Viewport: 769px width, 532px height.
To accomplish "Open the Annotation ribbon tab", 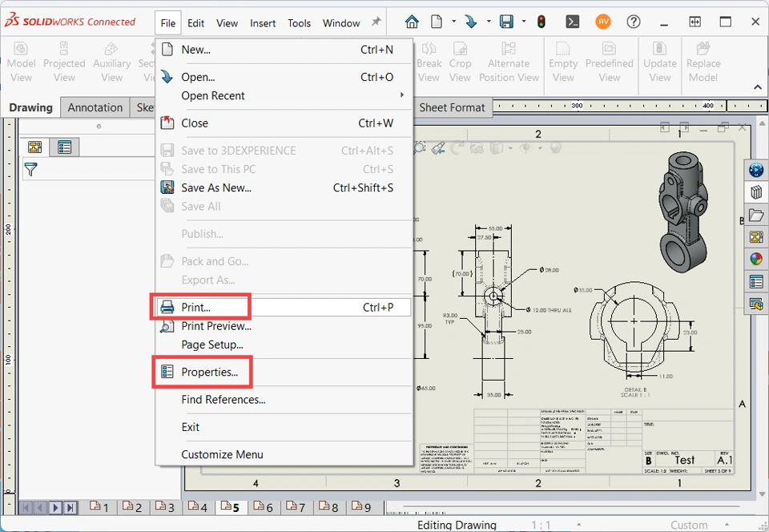I will pyautogui.click(x=95, y=107).
